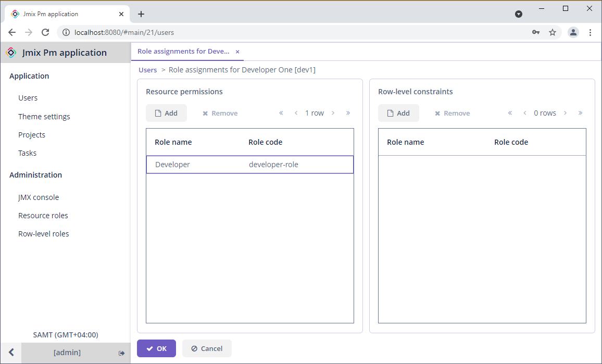The image size is (602, 364).
Task: Bookmark this page with star icon
Action: (553, 33)
